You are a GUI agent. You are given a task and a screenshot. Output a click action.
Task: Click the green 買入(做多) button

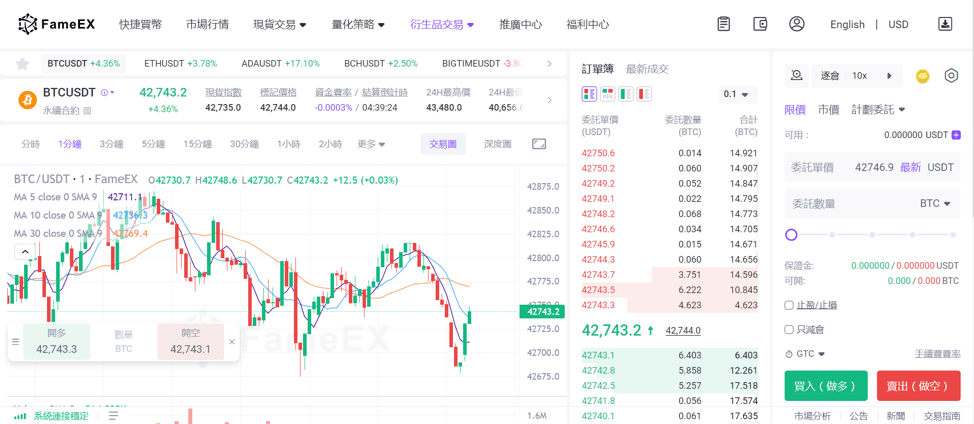[825, 386]
